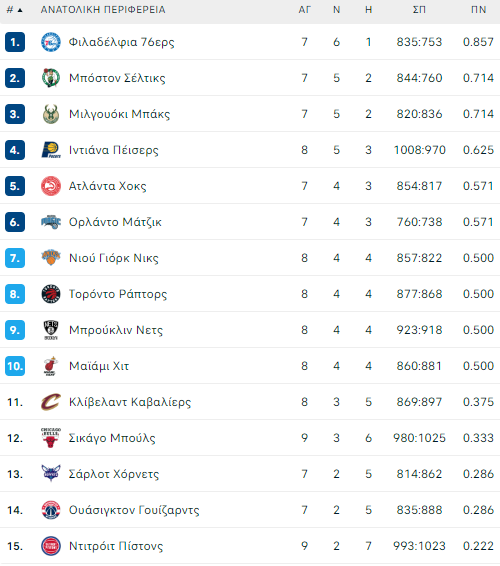The height and width of the screenshot is (566, 500).
Task: Click the Detroit Pistons logo icon
Action: tap(51, 546)
